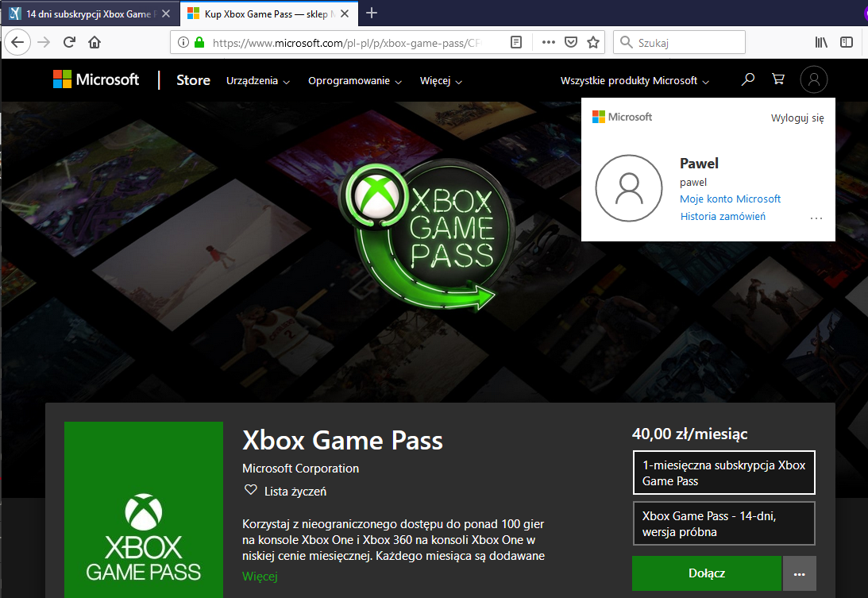Click the 'Pawel' account name
Image resolution: width=868 pixels, height=598 pixels.
point(699,164)
